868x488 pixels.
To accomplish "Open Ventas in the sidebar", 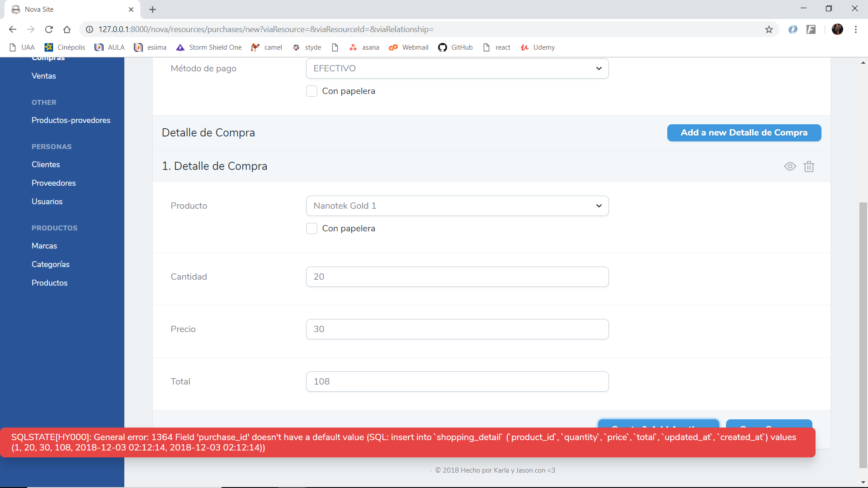I will pyautogui.click(x=44, y=76).
